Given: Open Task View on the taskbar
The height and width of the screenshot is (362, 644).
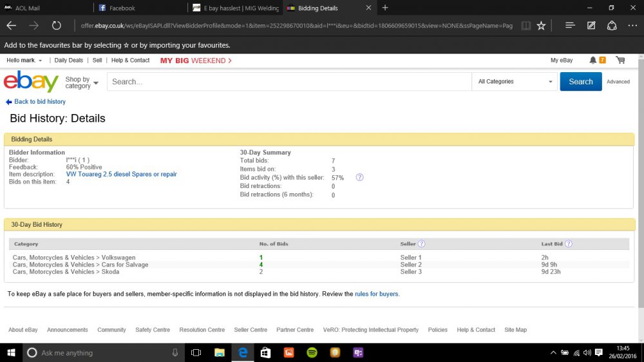Looking at the screenshot, I should [x=196, y=352].
